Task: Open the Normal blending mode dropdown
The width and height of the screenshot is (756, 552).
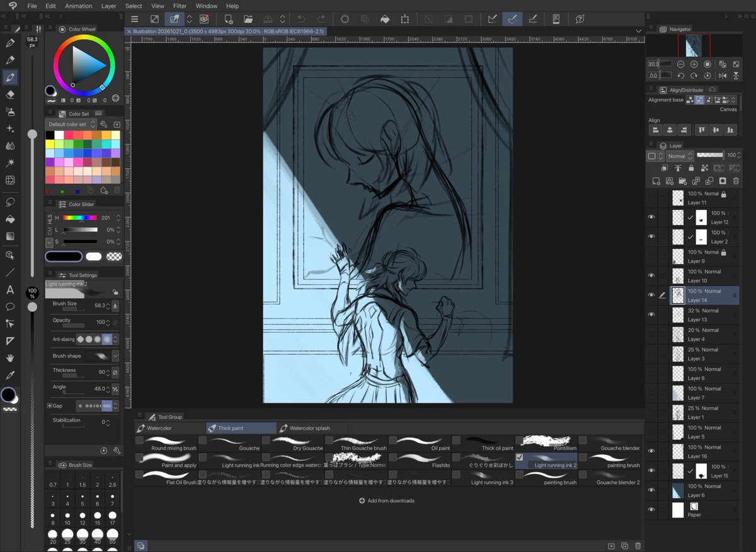Action: pyautogui.click(x=680, y=156)
